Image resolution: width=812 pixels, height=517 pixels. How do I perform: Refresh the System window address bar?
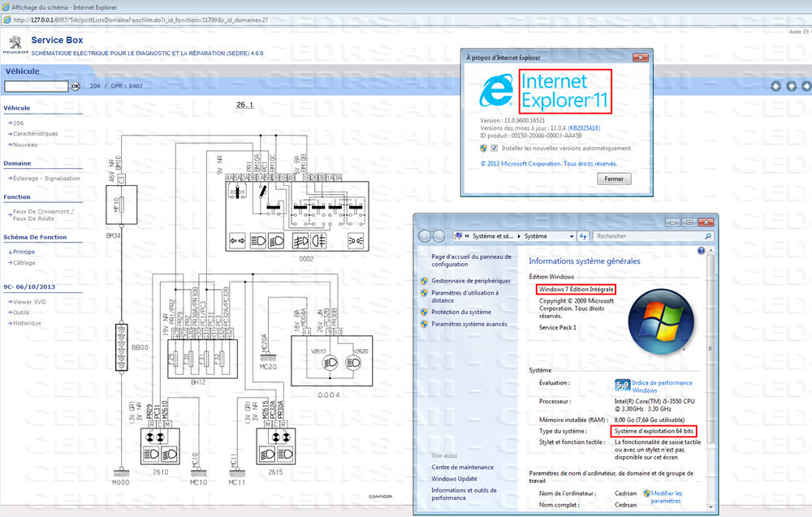coord(583,236)
